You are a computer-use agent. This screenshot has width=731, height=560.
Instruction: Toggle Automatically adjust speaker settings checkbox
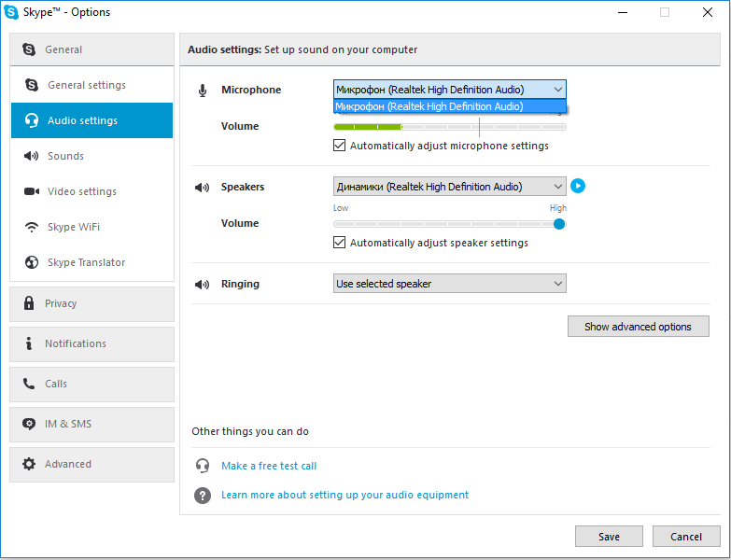(340, 243)
